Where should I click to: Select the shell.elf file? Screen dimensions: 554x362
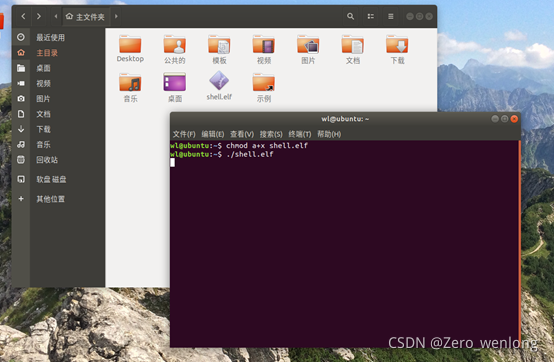pos(219,86)
